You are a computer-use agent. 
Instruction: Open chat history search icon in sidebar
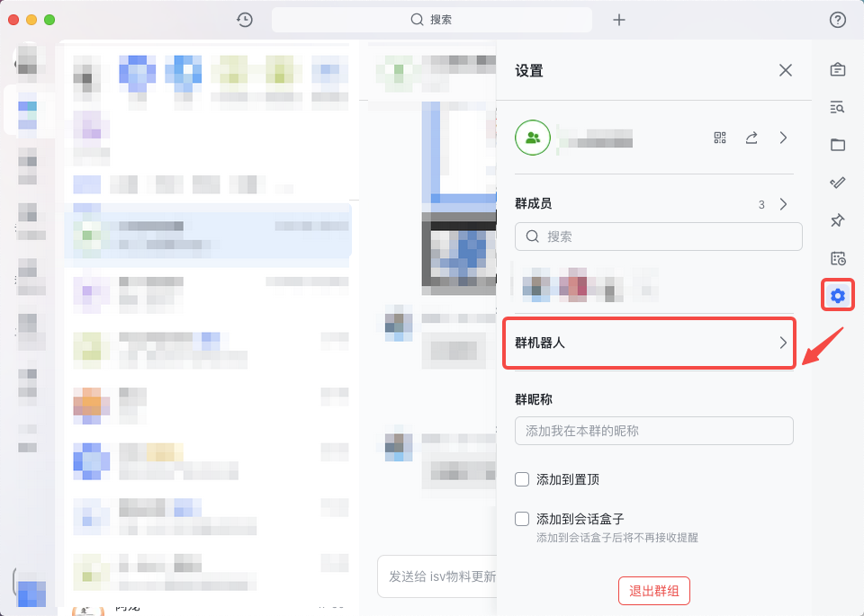(837, 107)
